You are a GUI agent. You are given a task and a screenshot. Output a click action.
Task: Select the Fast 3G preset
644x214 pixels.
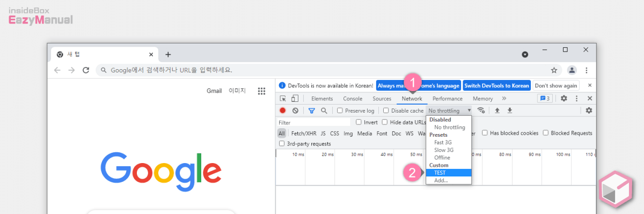pyautogui.click(x=449, y=142)
